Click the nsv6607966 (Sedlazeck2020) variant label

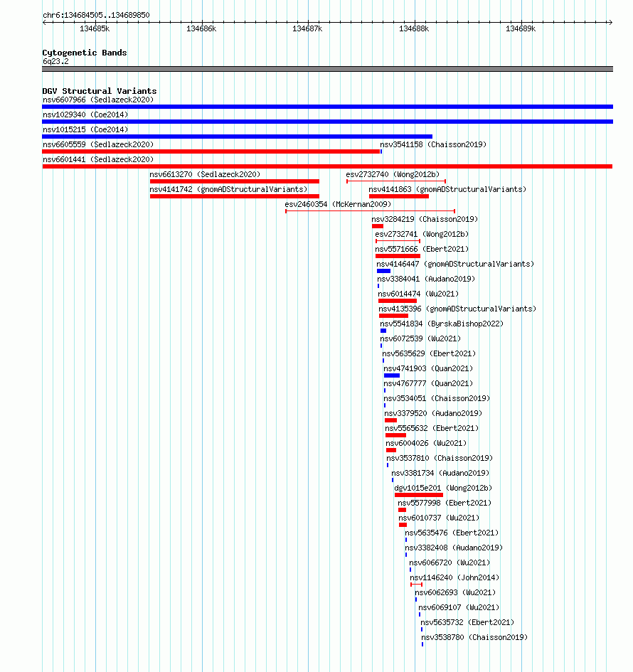point(98,100)
